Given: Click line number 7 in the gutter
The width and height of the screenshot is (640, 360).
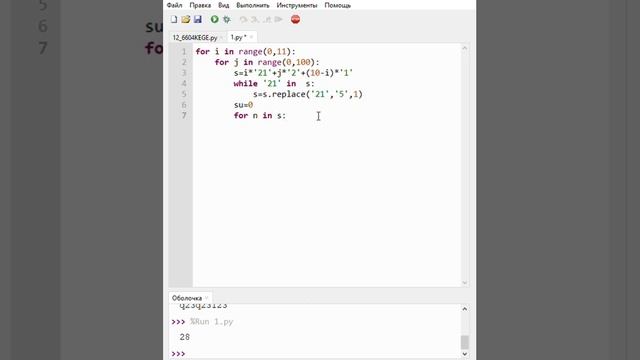Looking at the screenshot, I should 184,116.
